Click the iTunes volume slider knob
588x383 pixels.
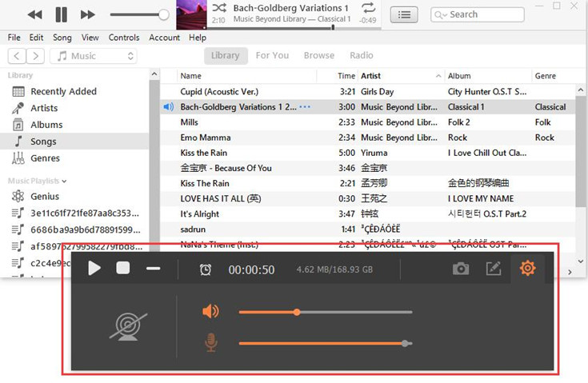[163, 14]
